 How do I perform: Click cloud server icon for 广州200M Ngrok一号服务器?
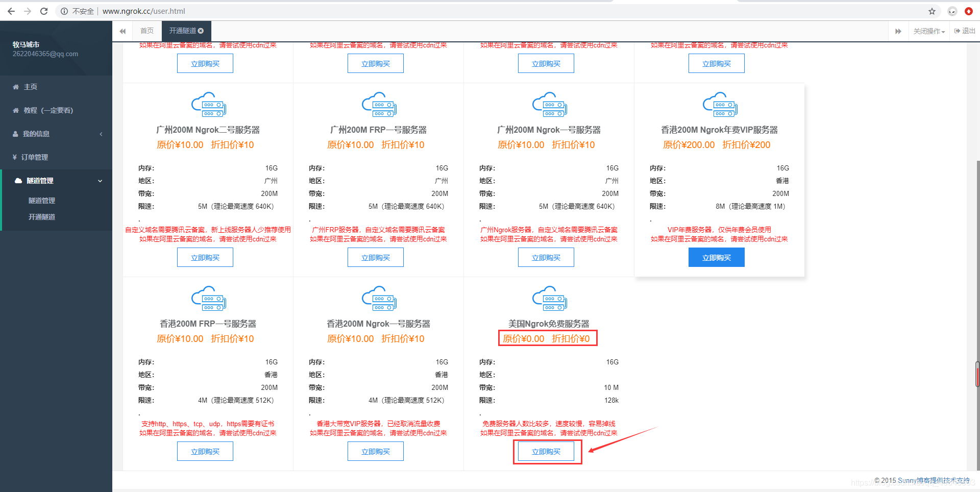(549, 105)
